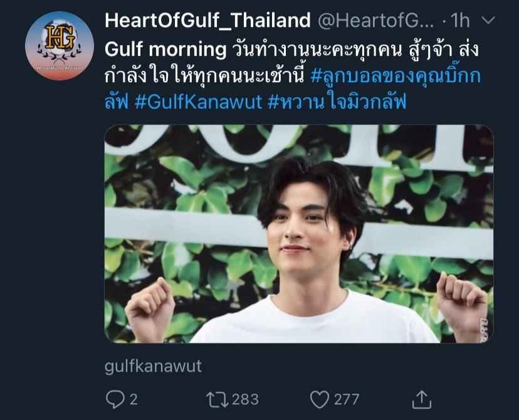Open the share upload icon
Viewport: 519px width, 420px height.
point(422,399)
